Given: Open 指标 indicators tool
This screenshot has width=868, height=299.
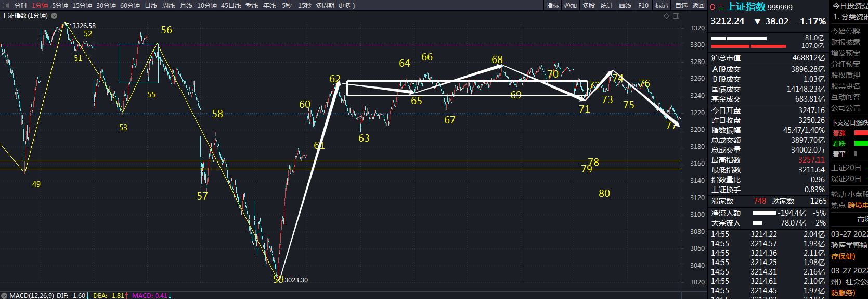Looking at the screenshot, I should coord(553,5).
